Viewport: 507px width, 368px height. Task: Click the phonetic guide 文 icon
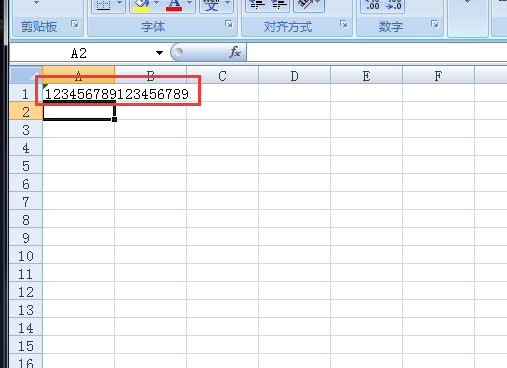point(211,6)
